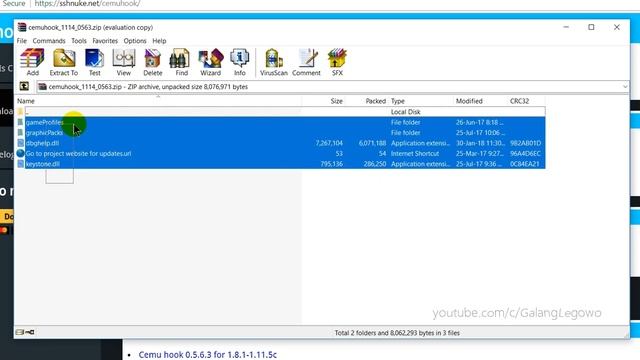Open Cemu hook 0.5.6.3 link in browser
This screenshot has height=360, width=640.
point(207,354)
